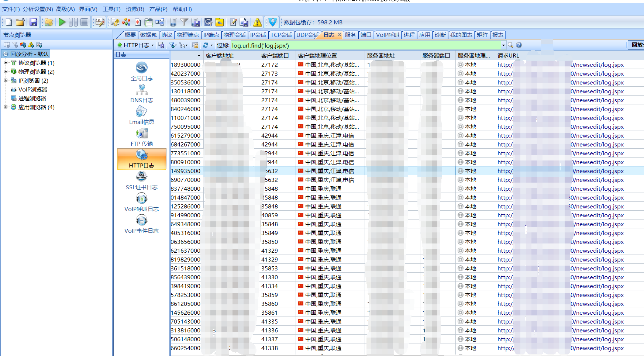
Task: Click the blue help question mark icon
Action: click(x=519, y=45)
